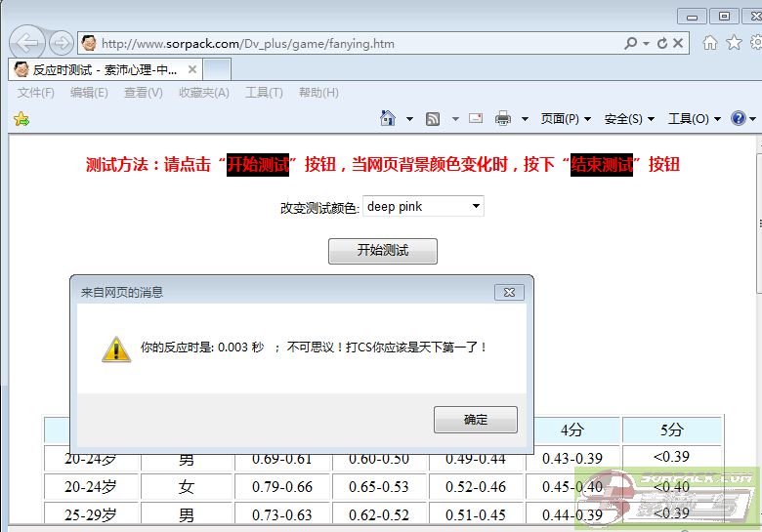Click the browser forward arrow button
This screenshot has height=532, width=762.
click(61, 43)
